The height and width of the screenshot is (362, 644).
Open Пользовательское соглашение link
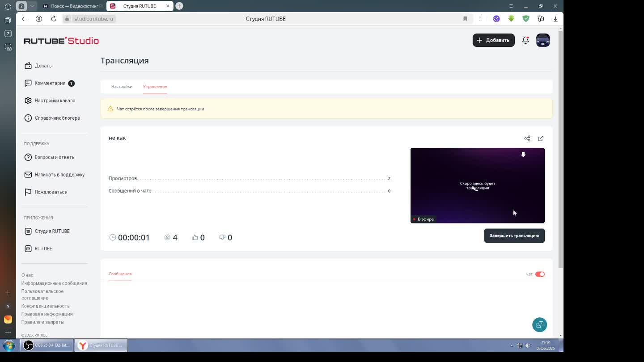click(42, 295)
